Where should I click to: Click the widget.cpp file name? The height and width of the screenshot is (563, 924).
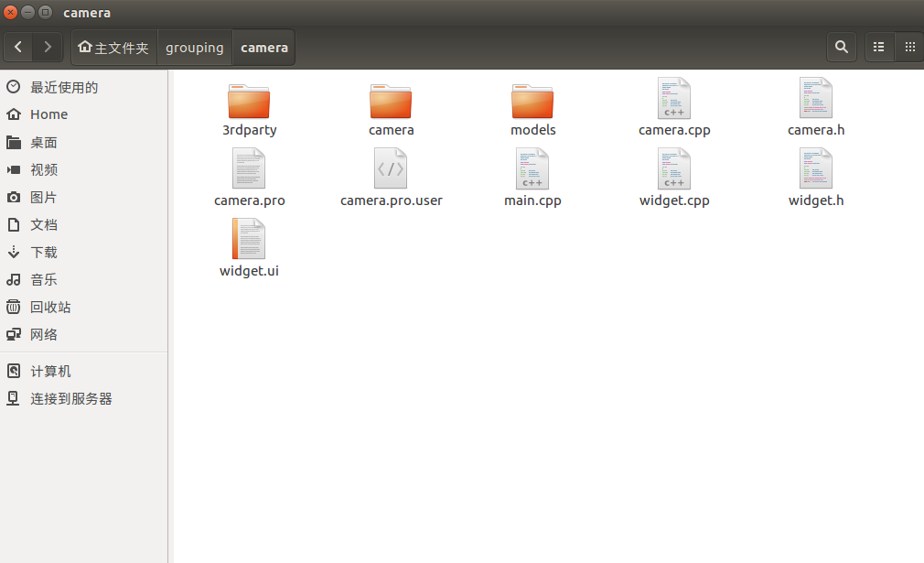coord(674,200)
